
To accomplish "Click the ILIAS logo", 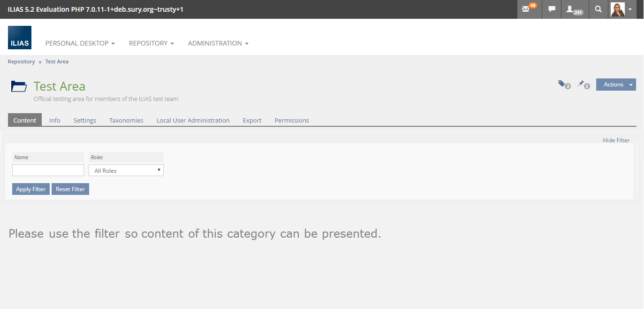I will (x=20, y=38).
